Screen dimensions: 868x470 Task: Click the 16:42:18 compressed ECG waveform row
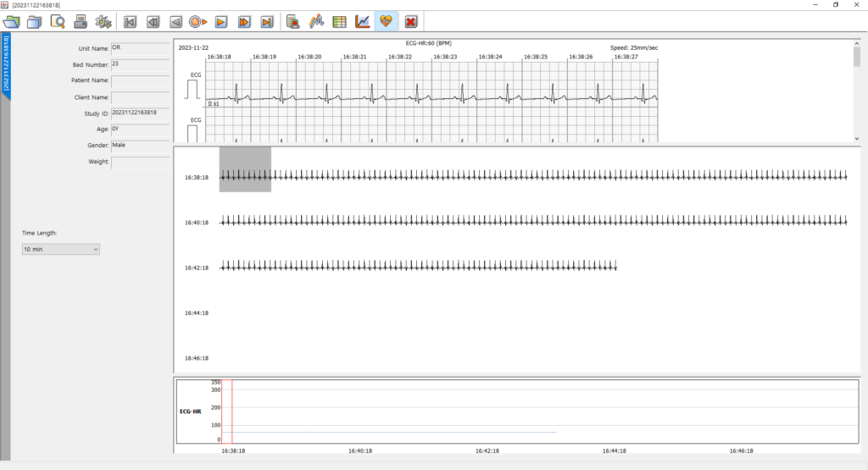tap(419, 267)
